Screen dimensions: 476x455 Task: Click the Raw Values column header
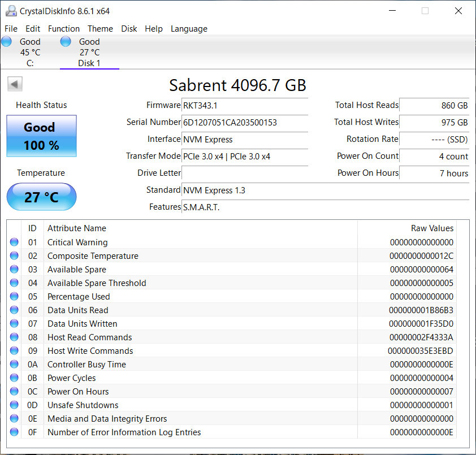coord(432,228)
